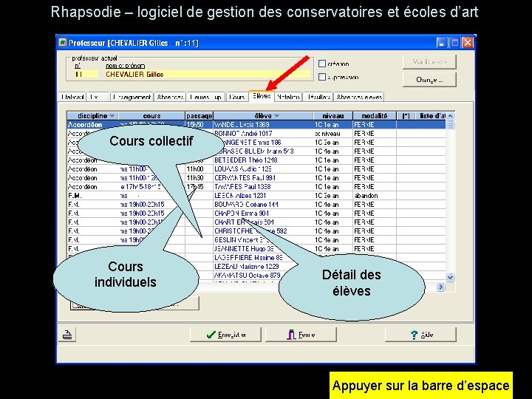Tick the suppression checkbox
The image size is (532, 399).
click(x=322, y=77)
